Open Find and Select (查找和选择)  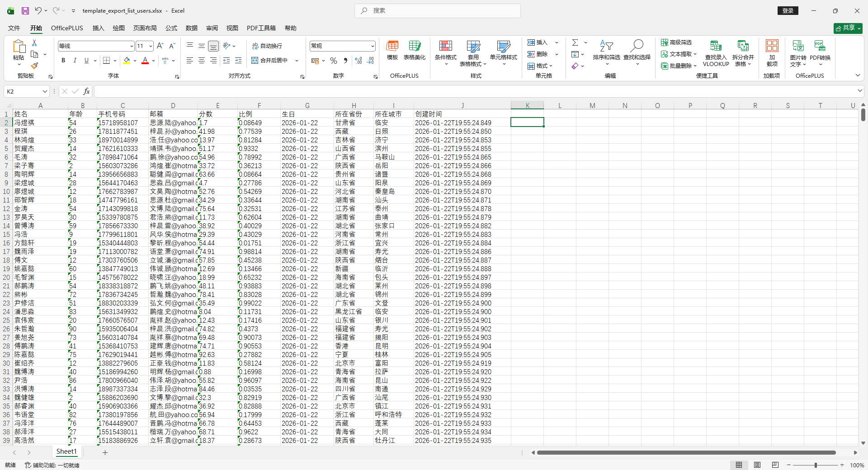tap(637, 52)
